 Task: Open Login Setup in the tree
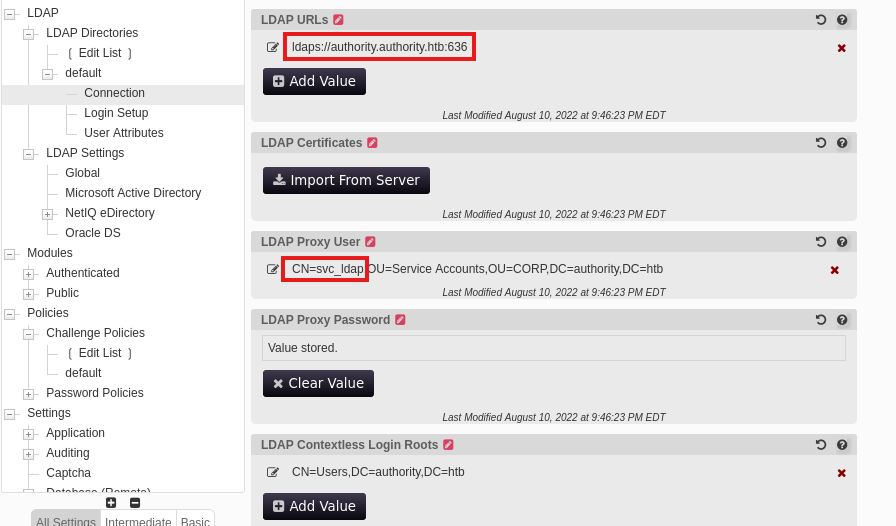point(116,113)
